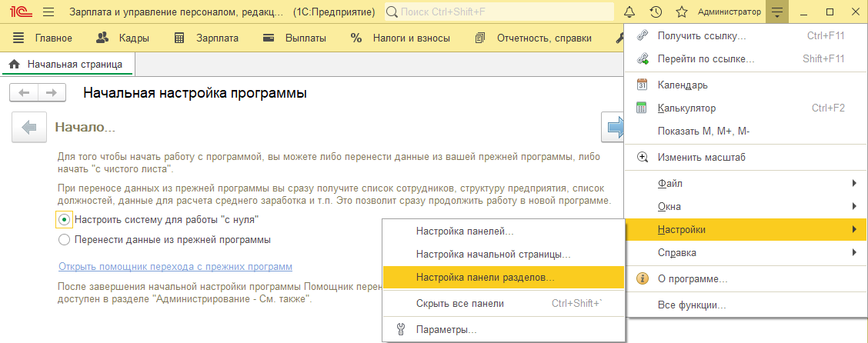Choose "Настройка панели разделов..." menu item

tap(485, 277)
